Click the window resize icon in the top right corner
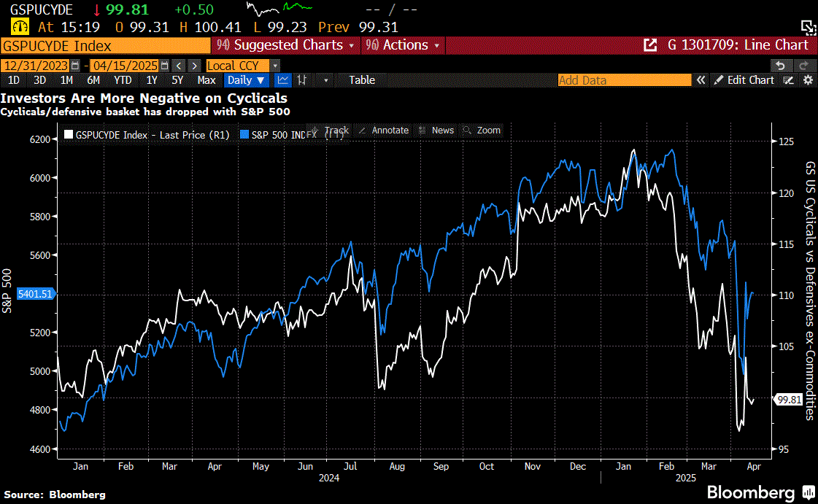This screenshot has height=504, width=818. click(809, 27)
